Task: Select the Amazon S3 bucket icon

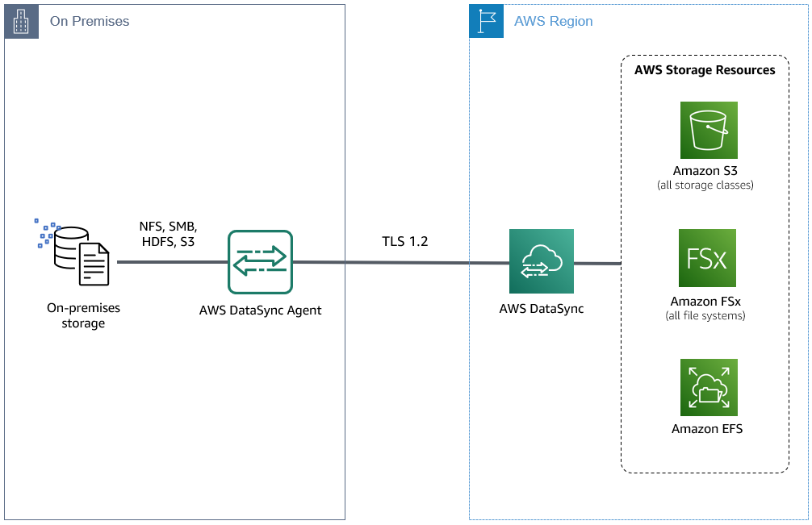Action: point(707,130)
